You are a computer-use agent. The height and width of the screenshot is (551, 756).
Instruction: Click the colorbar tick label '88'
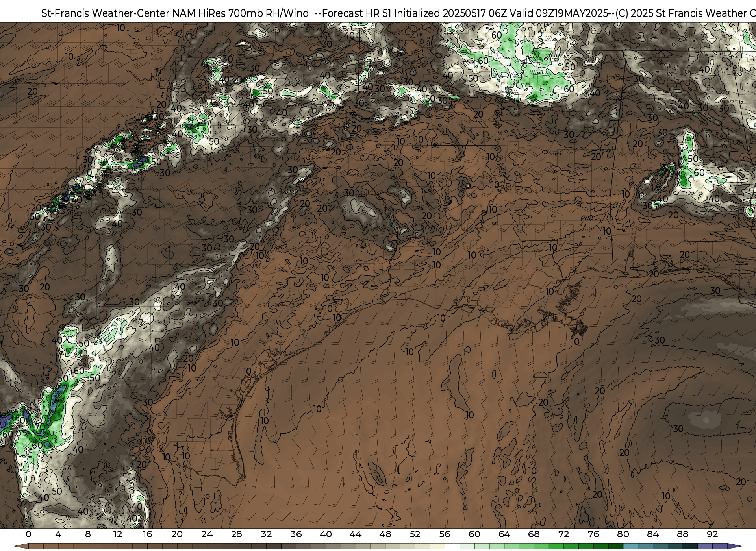tap(682, 534)
